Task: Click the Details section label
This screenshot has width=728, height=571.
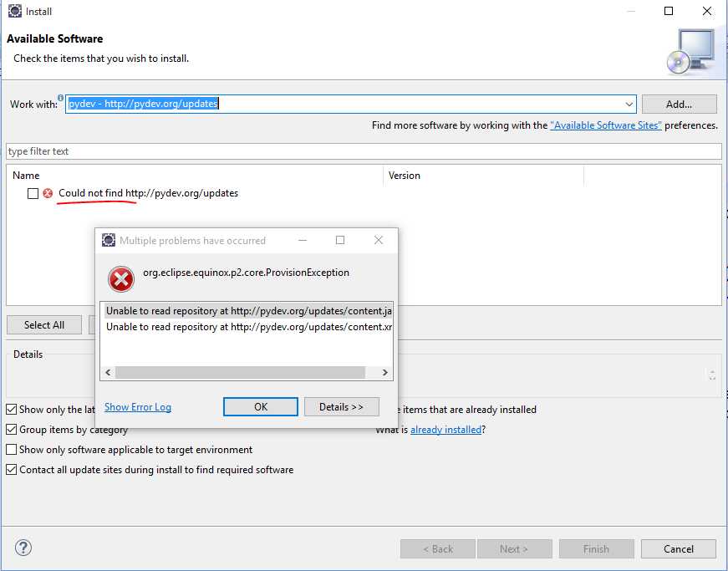Action: (28, 354)
